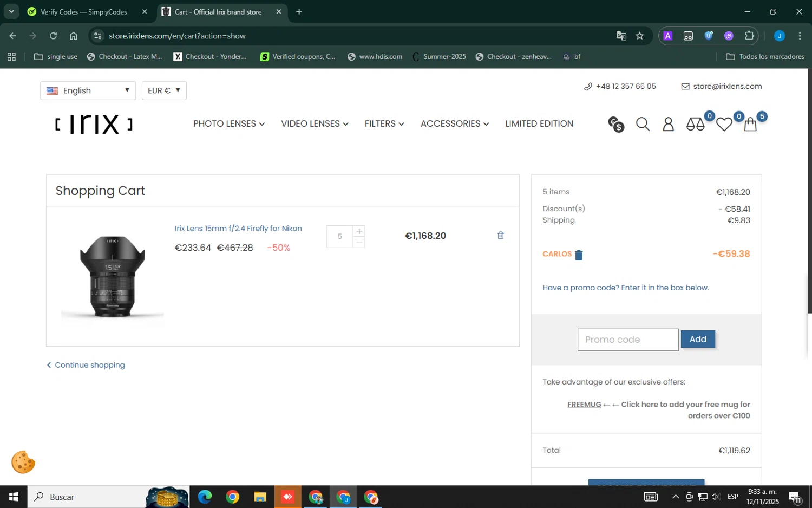This screenshot has height=508, width=812.
Task: Follow the Continue shopping link
Action: click(x=86, y=365)
